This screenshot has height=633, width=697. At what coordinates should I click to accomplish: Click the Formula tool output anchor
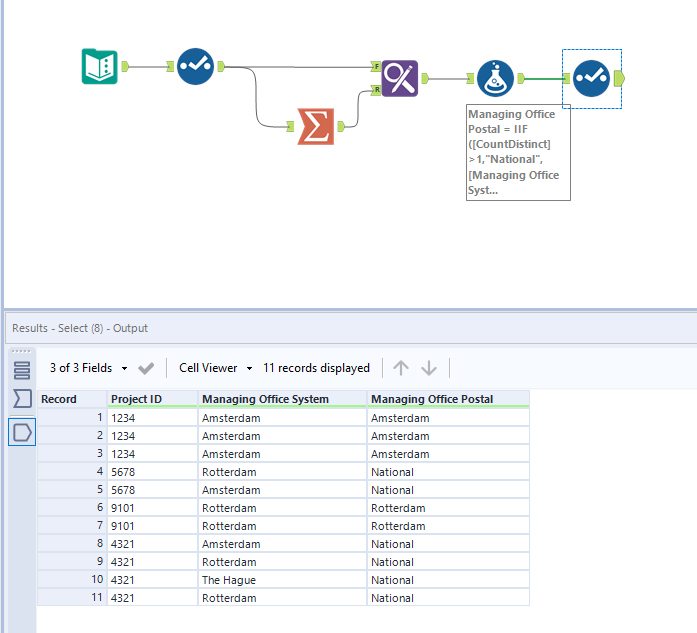521,78
